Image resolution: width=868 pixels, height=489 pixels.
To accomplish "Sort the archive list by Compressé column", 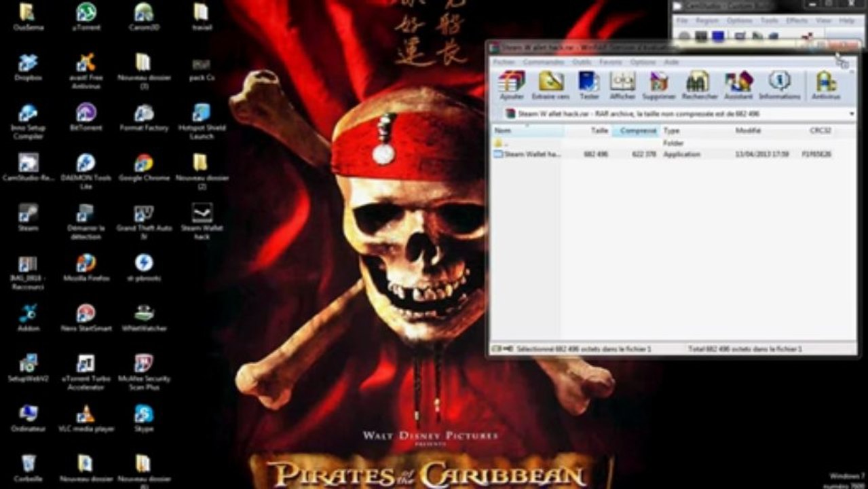I will pos(636,130).
